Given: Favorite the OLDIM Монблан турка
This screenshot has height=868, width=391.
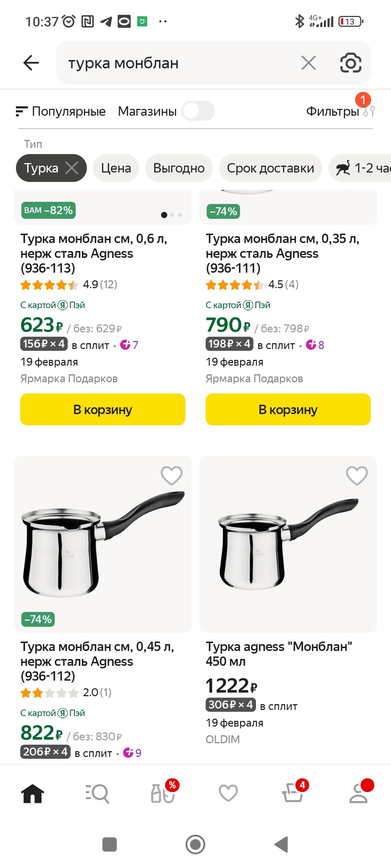Looking at the screenshot, I should point(357,475).
